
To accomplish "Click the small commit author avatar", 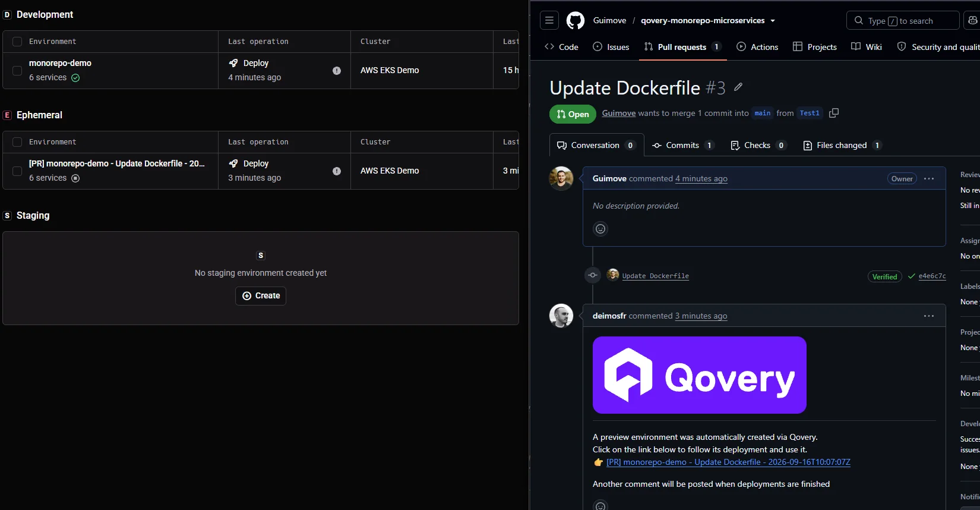I will pyautogui.click(x=613, y=274).
